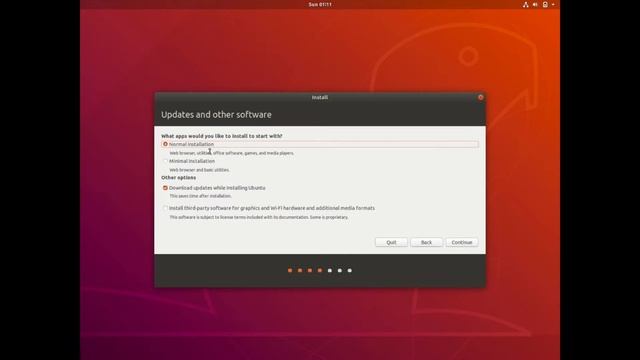The width and height of the screenshot is (640, 360).
Task: Open the clock showing Sun 01:11
Action: tap(320, 4)
